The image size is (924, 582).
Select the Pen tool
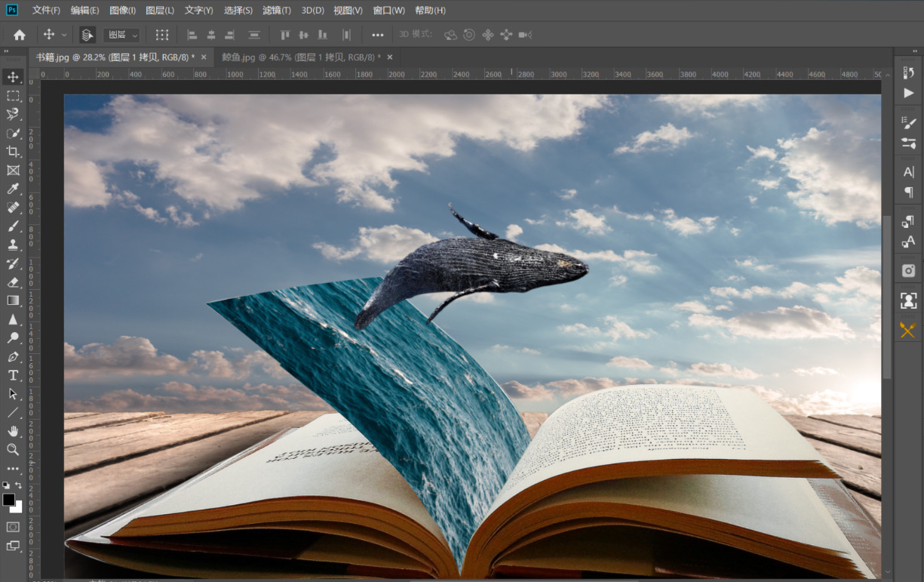13,356
